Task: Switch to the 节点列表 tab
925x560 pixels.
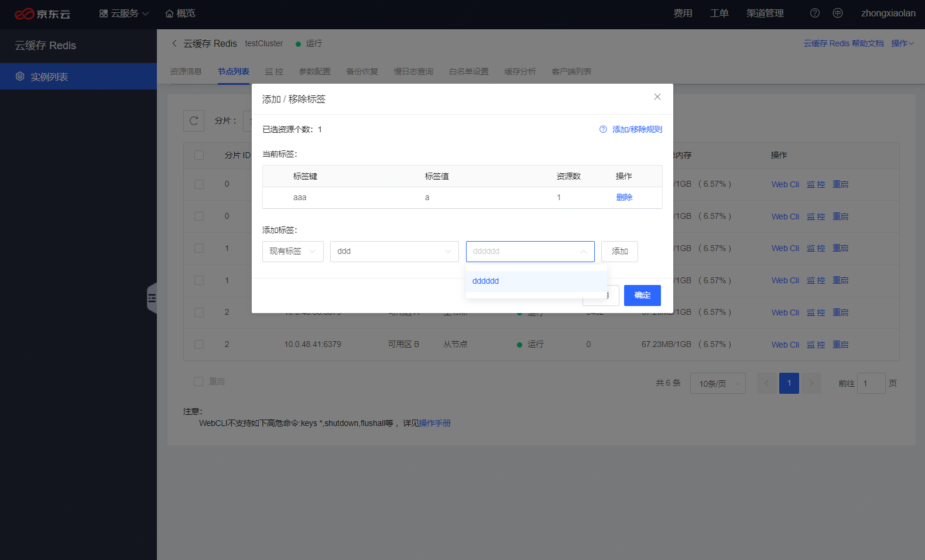Action: click(234, 71)
